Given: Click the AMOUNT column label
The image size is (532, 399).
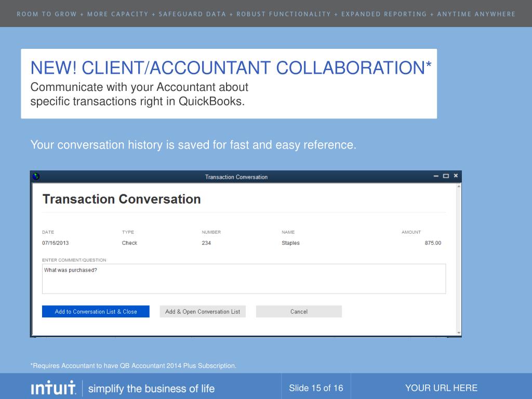Looking at the screenshot, I should 411,232.
